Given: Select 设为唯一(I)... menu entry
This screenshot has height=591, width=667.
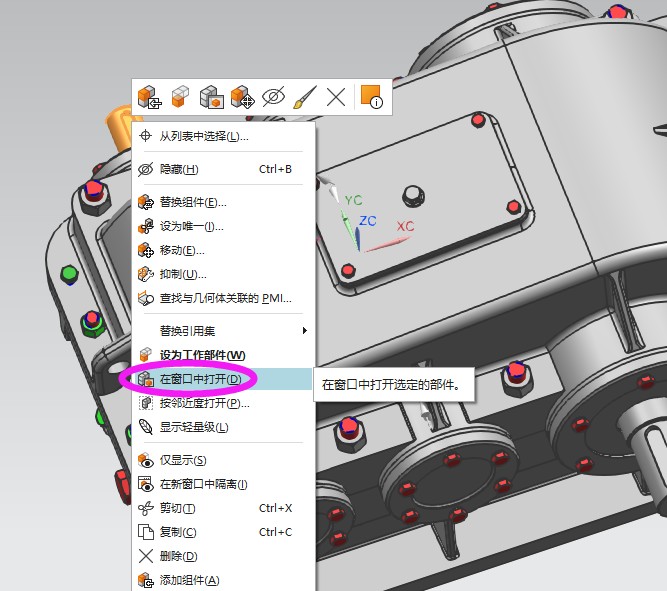Looking at the screenshot, I should click(x=191, y=226).
